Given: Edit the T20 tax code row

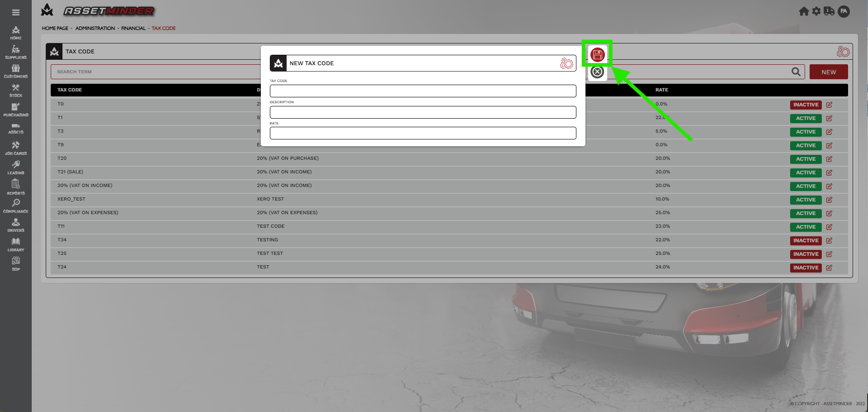Looking at the screenshot, I should click(829, 159).
